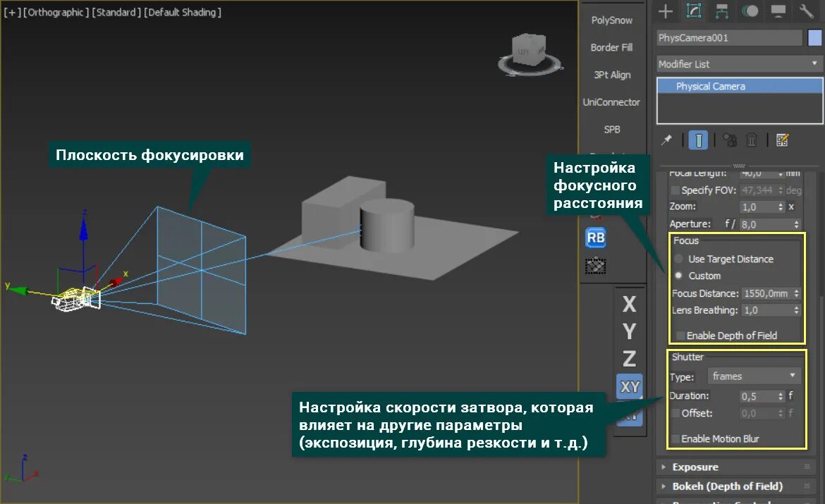Select Use Target Distance radio

pos(679,258)
